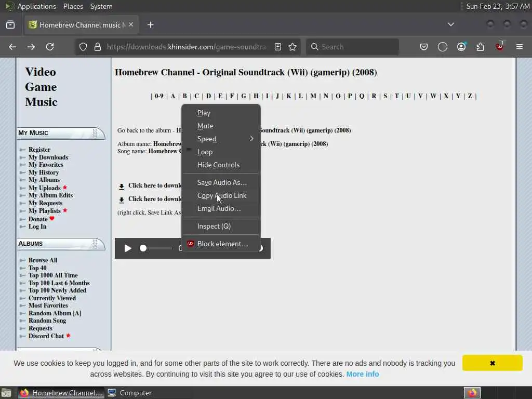Click the browser Forward arrow
The width and height of the screenshot is (532, 399).
31,47
